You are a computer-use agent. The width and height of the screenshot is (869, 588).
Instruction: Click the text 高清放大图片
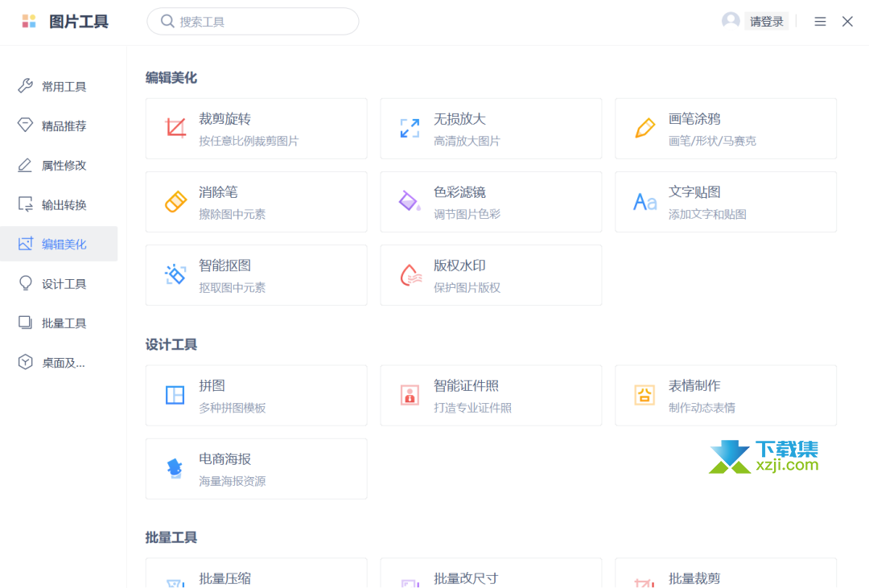(x=467, y=141)
